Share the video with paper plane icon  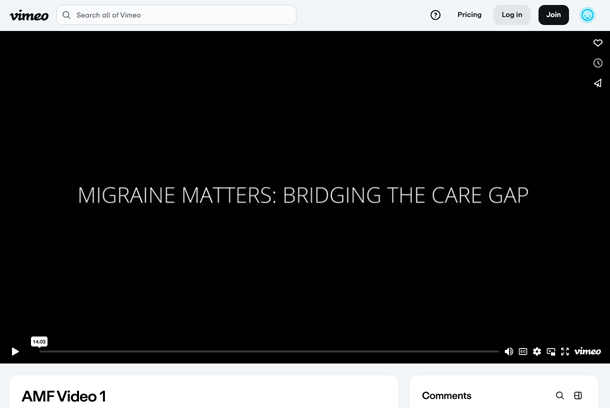[598, 83]
